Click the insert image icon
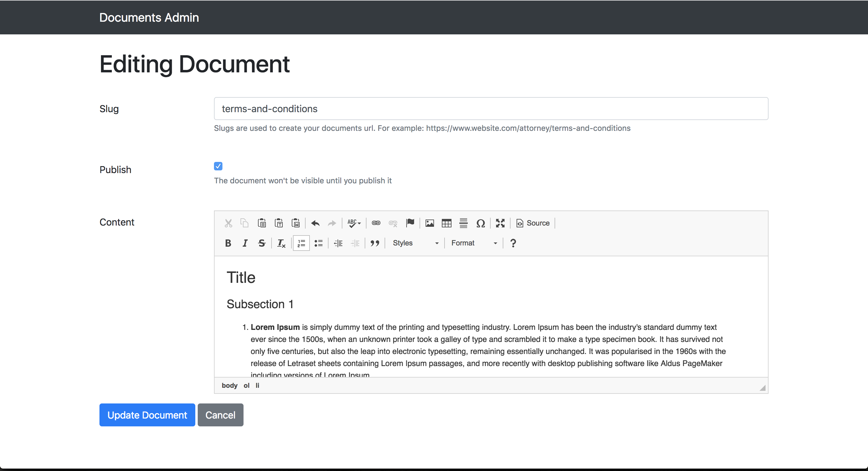Image resolution: width=868 pixels, height=471 pixels. 429,223
